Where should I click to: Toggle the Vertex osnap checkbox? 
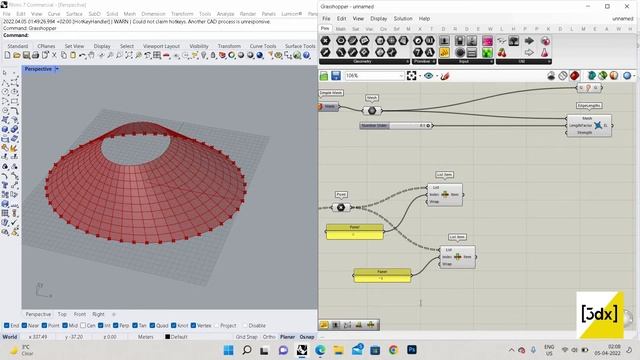[x=193, y=325]
